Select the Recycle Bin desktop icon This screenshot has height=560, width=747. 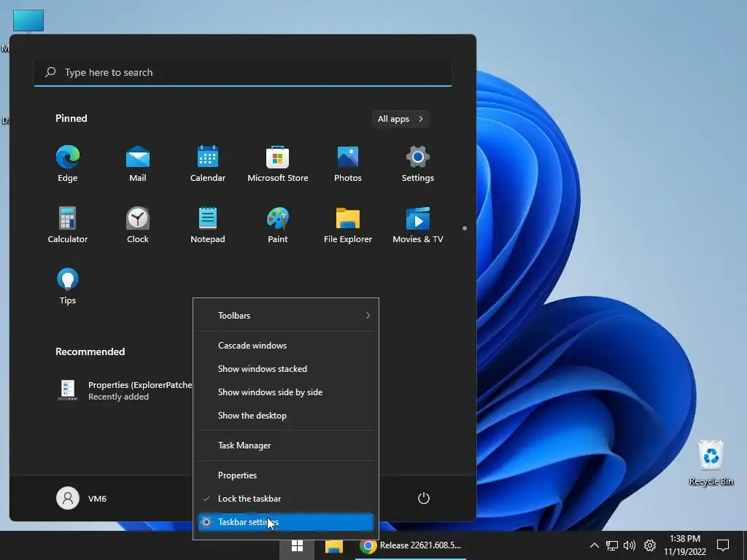point(711,463)
